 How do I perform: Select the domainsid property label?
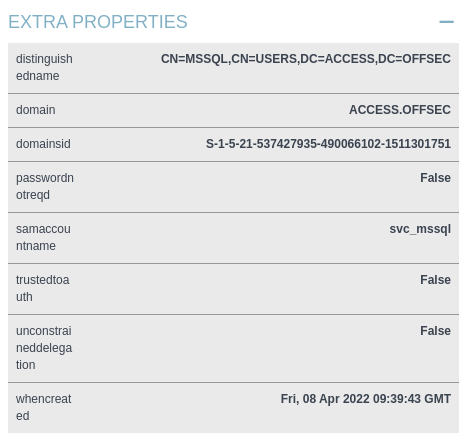click(43, 144)
